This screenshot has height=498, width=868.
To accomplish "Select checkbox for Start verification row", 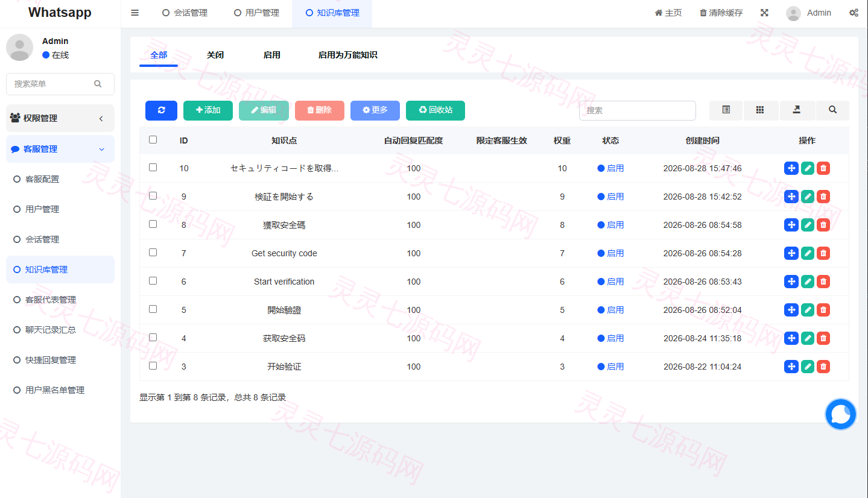I will [153, 280].
